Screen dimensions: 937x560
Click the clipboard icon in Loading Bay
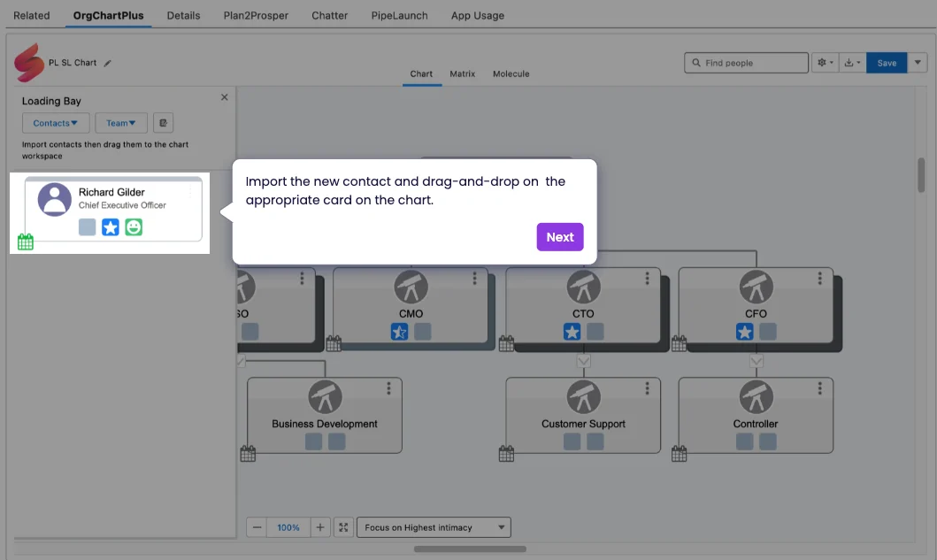click(163, 123)
